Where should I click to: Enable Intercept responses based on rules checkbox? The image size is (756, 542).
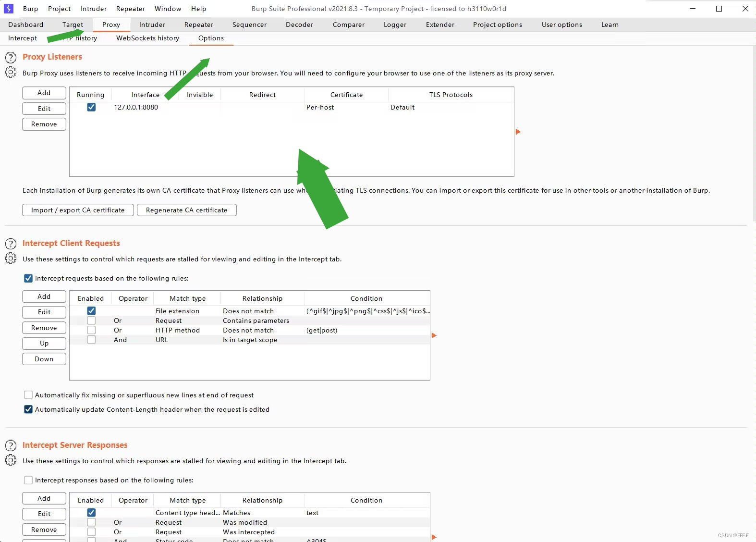point(28,480)
